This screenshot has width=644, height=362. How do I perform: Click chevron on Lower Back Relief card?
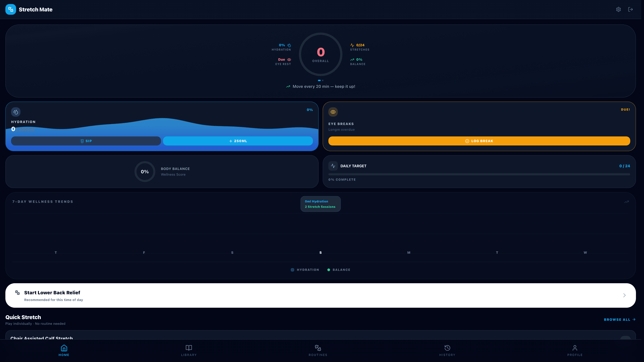pos(624,295)
